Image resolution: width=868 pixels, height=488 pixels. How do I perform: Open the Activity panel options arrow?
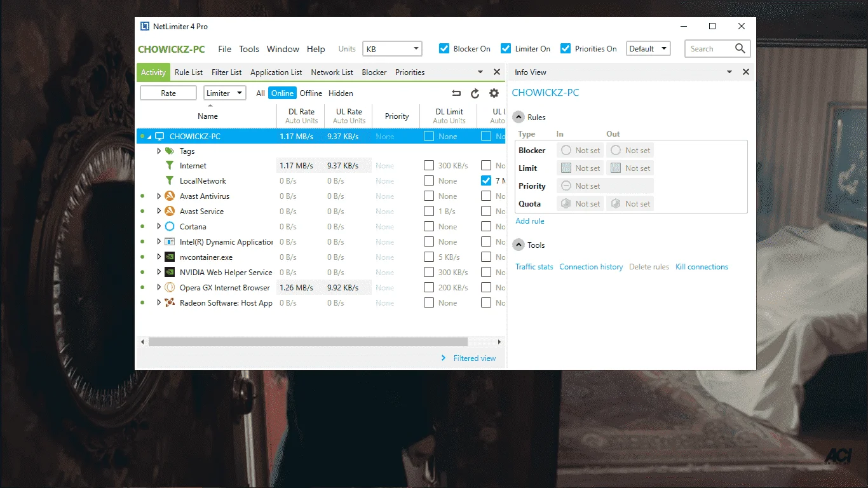(480, 72)
